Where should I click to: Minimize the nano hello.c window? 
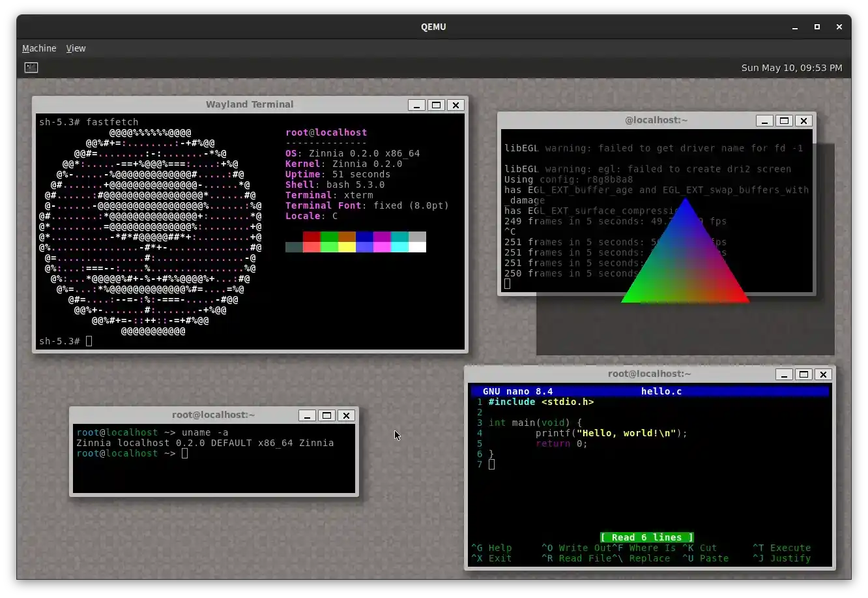click(785, 374)
